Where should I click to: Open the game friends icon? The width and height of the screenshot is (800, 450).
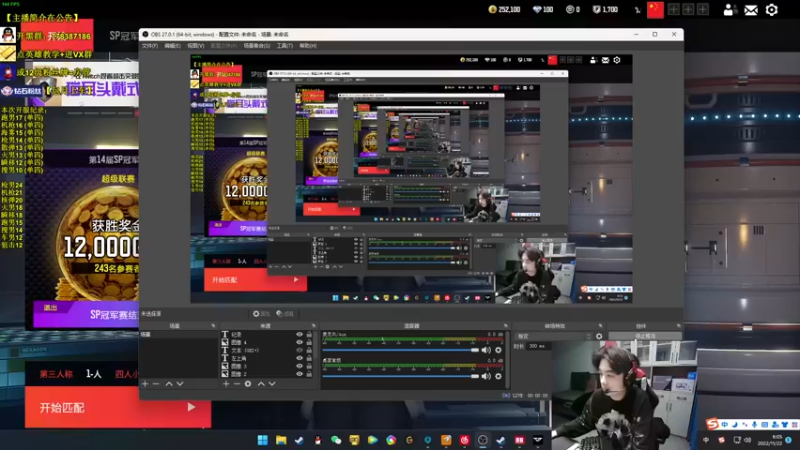730,10
